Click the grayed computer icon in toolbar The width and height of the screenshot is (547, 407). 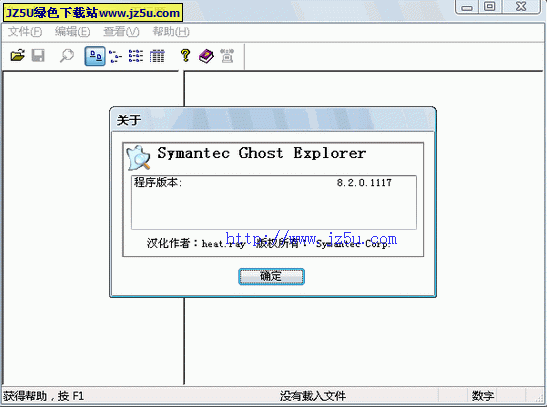(227, 56)
